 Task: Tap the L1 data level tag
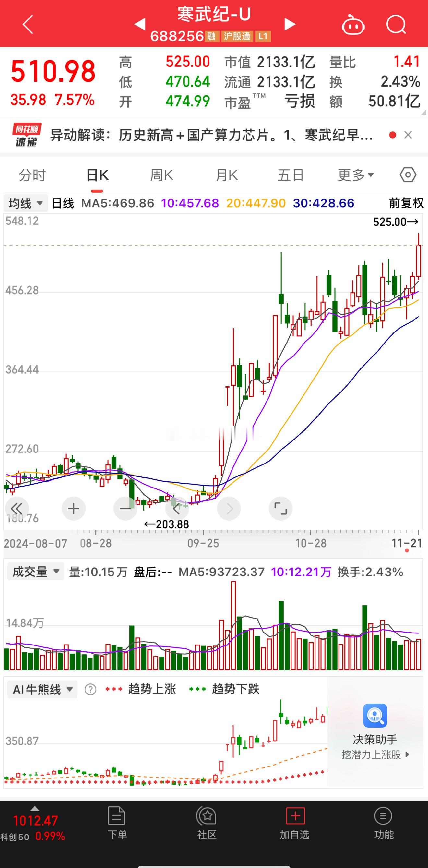263,36
